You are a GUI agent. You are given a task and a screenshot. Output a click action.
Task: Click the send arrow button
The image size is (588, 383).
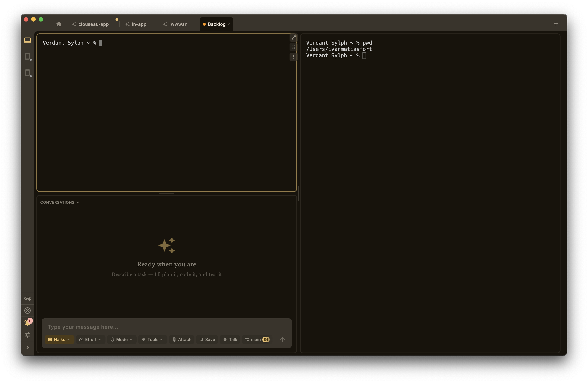[x=282, y=340]
